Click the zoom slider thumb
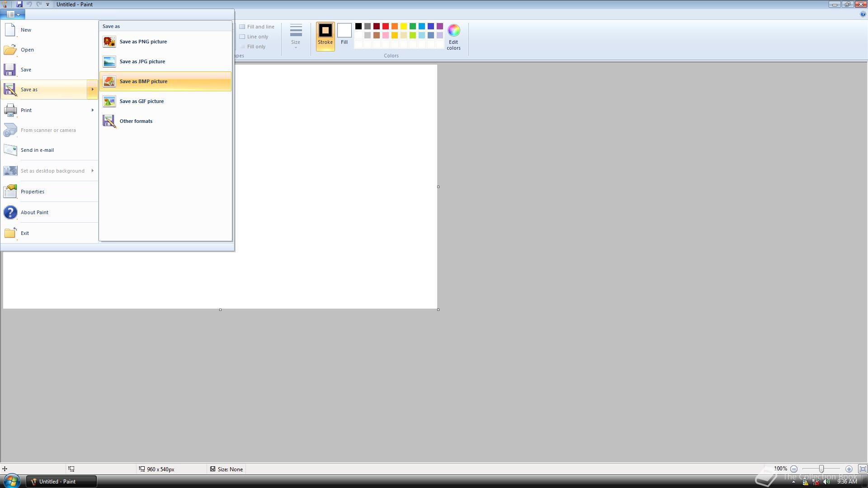This screenshot has height=488, width=868. (821, 469)
